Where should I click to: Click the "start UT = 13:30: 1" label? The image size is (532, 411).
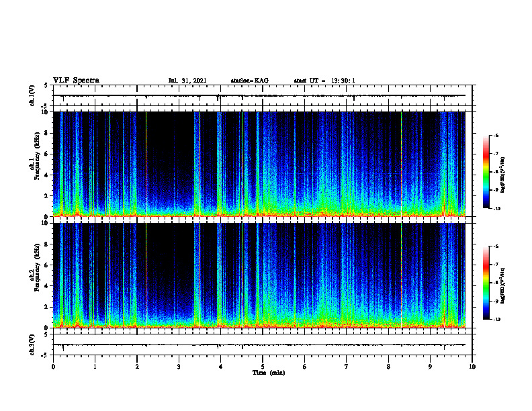(x=324, y=81)
